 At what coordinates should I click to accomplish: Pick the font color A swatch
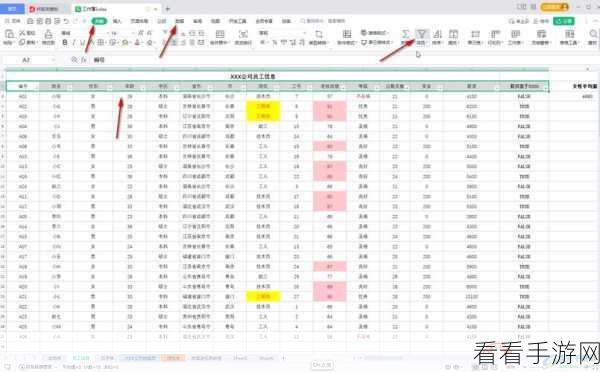[137, 42]
